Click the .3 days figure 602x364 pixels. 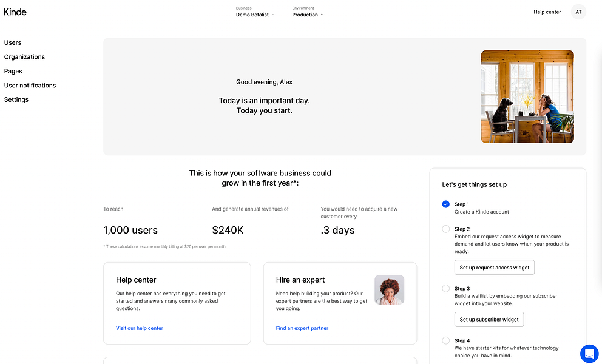337,230
